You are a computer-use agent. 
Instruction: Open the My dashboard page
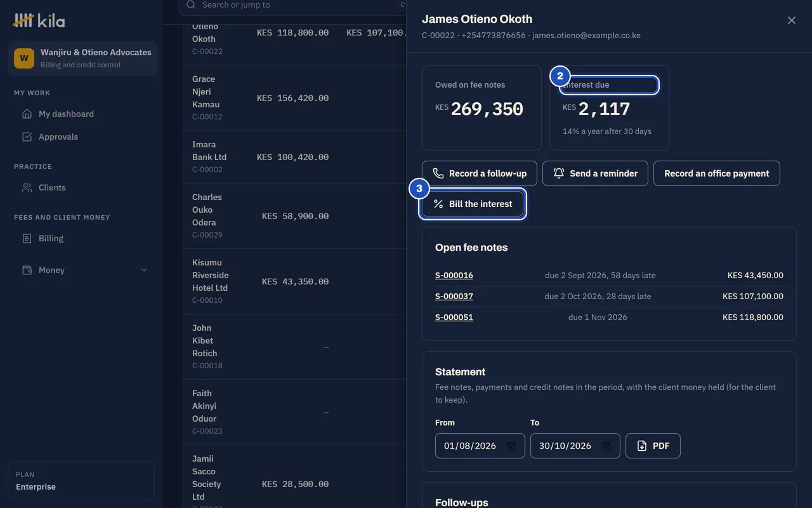82,114
